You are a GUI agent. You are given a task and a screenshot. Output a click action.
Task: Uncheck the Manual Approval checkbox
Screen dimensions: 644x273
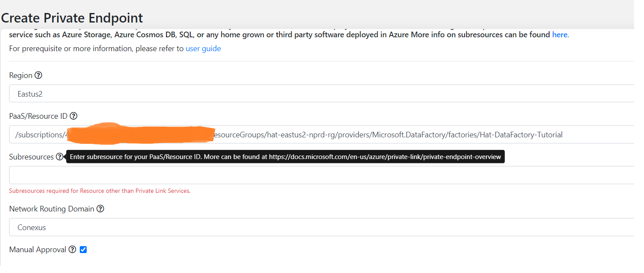click(x=83, y=249)
